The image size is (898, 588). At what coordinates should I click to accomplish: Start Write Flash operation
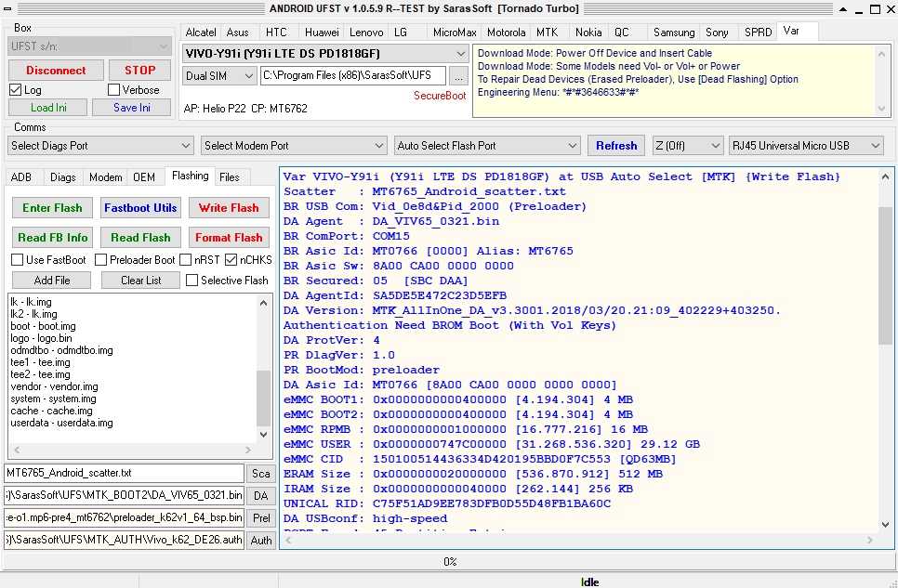coord(229,208)
